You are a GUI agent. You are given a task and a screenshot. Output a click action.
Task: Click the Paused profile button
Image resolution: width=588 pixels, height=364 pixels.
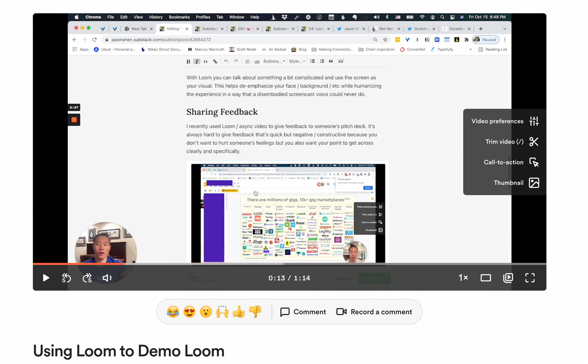point(485,40)
